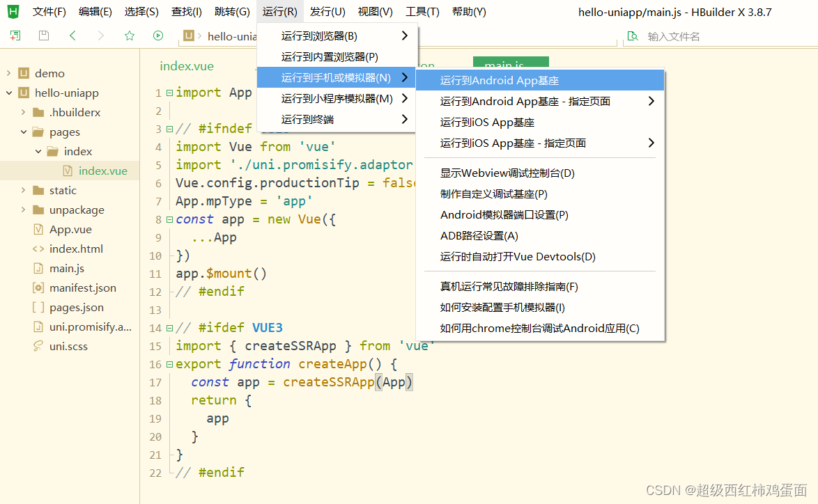Viewport: 818px width, 504px height.
Task: Fold the createApp function at line 16
Action: coord(169,364)
